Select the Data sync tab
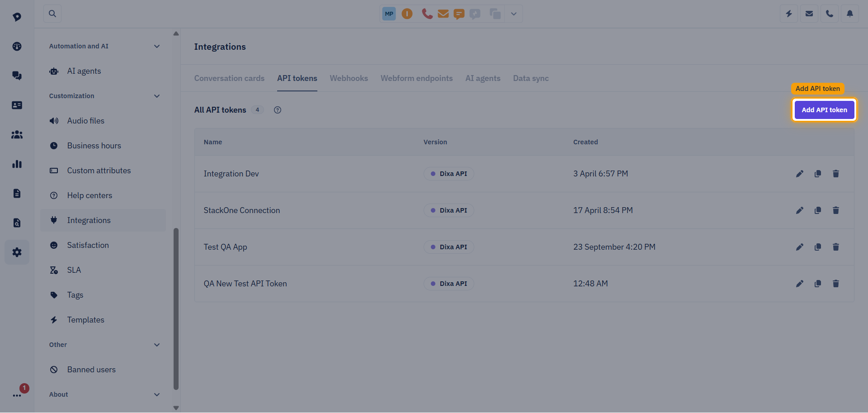868x413 pixels. tap(531, 78)
